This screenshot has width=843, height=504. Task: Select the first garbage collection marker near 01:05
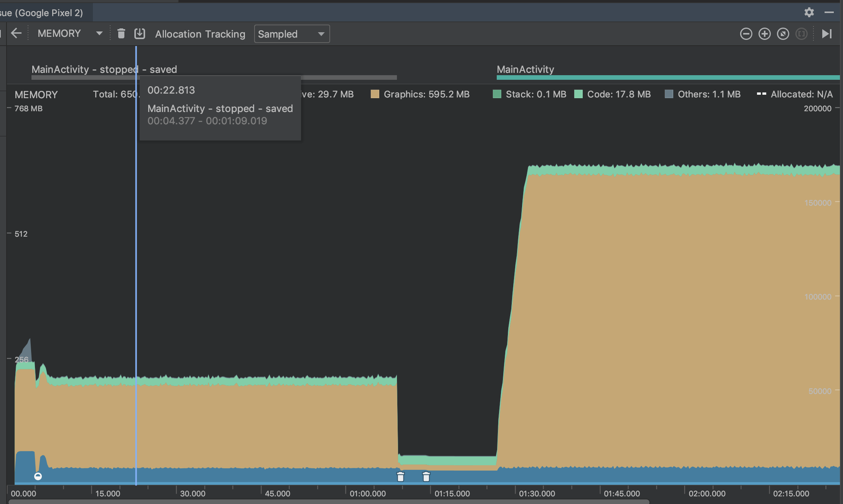tap(400, 477)
